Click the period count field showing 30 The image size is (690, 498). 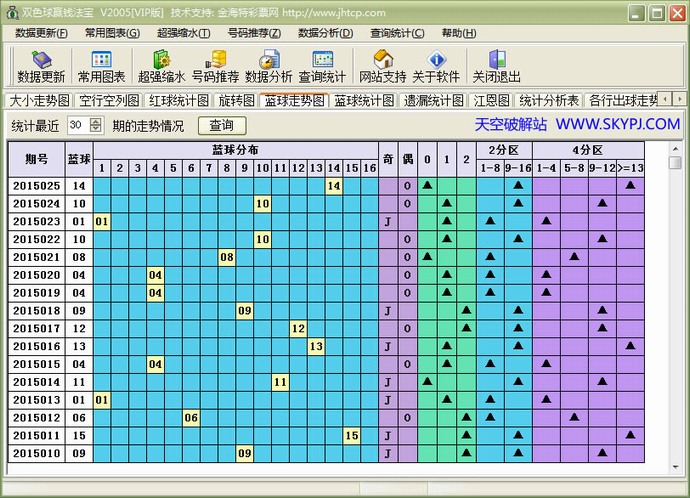(77, 125)
